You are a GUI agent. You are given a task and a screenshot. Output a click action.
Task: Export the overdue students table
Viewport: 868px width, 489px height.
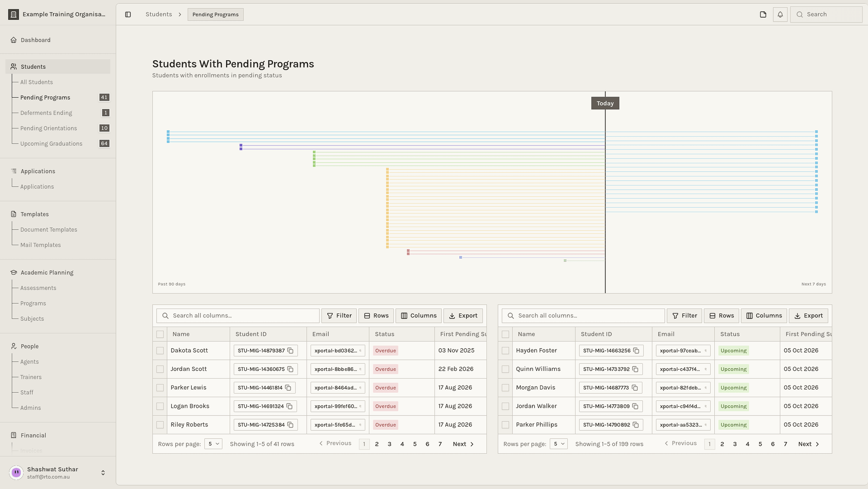pos(463,316)
